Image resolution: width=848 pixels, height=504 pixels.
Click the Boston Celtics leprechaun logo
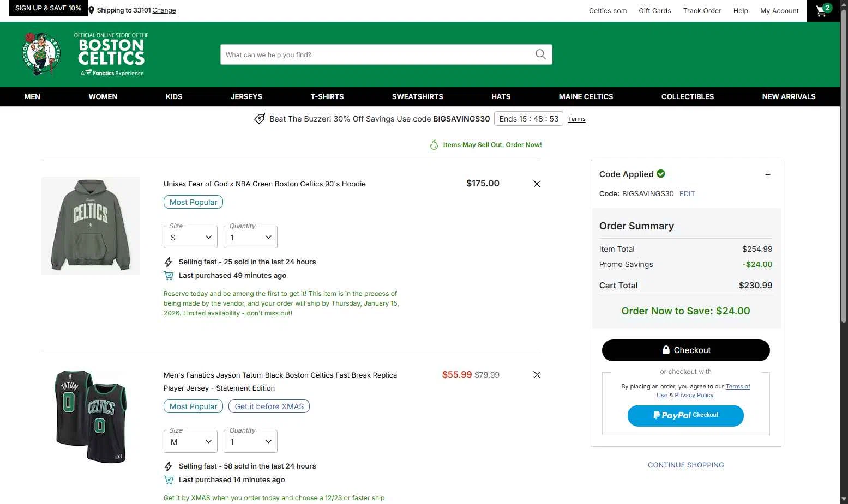[41, 53]
